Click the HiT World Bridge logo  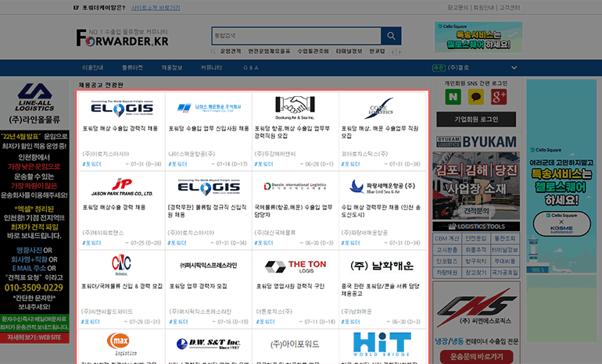click(382, 343)
